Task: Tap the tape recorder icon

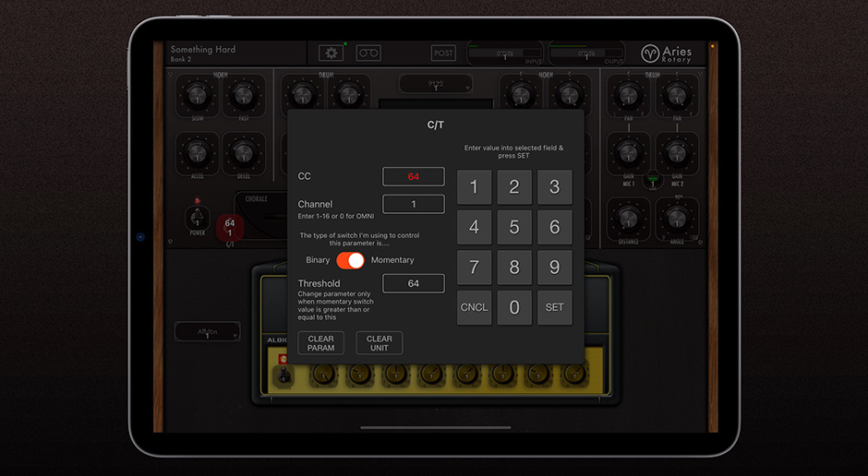Action: click(x=368, y=54)
